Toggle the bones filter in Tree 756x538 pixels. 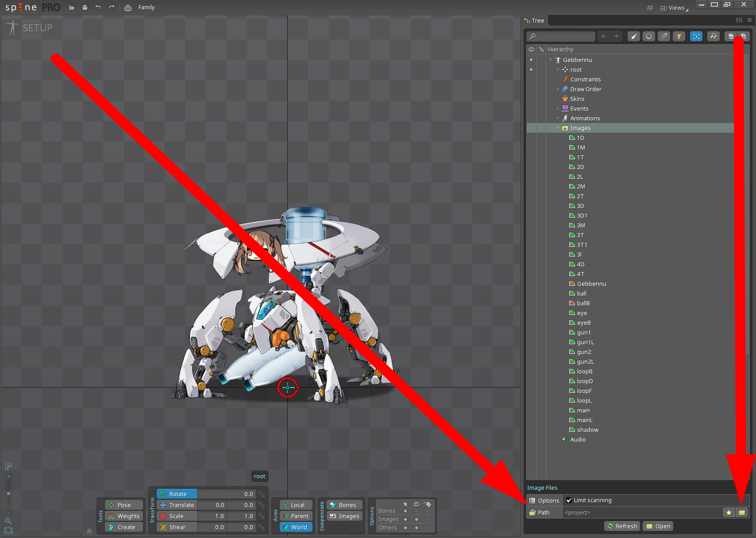[634, 36]
